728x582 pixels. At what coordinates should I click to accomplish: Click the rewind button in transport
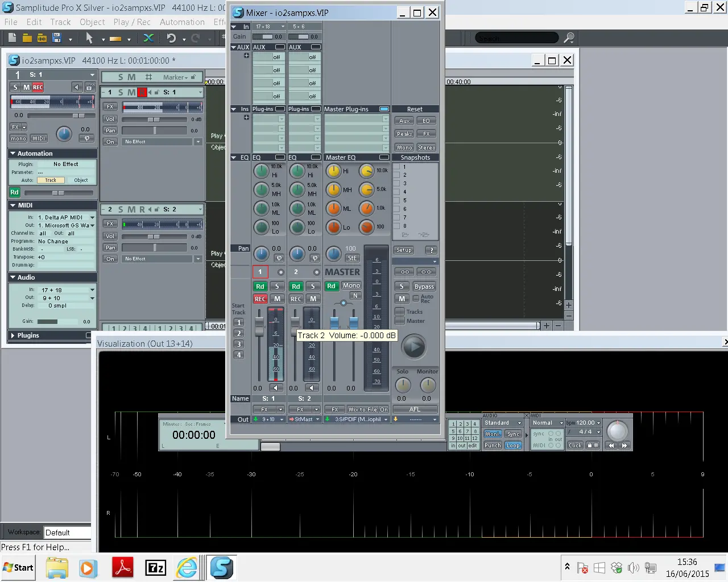(611, 446)
